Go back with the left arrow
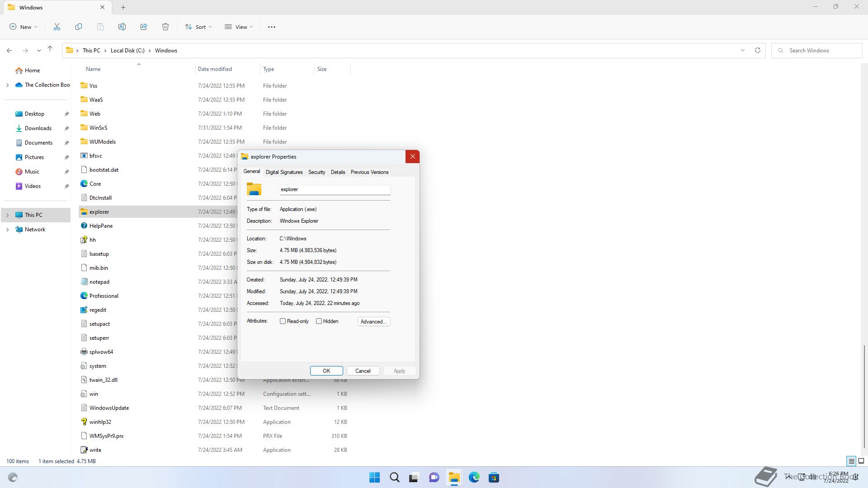 point(9,51)
